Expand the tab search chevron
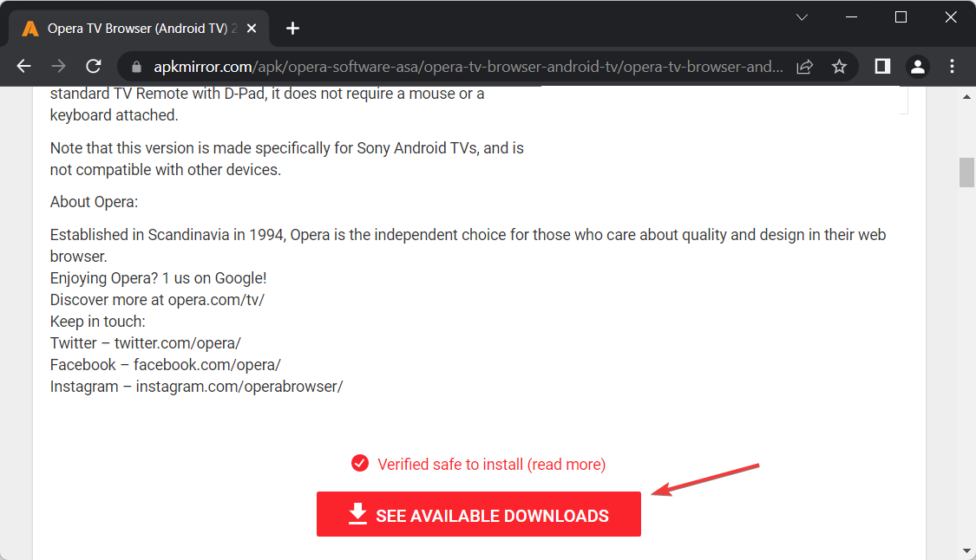Image resolution: width=976 pixels, height=560 pixels. click(802, 17)
